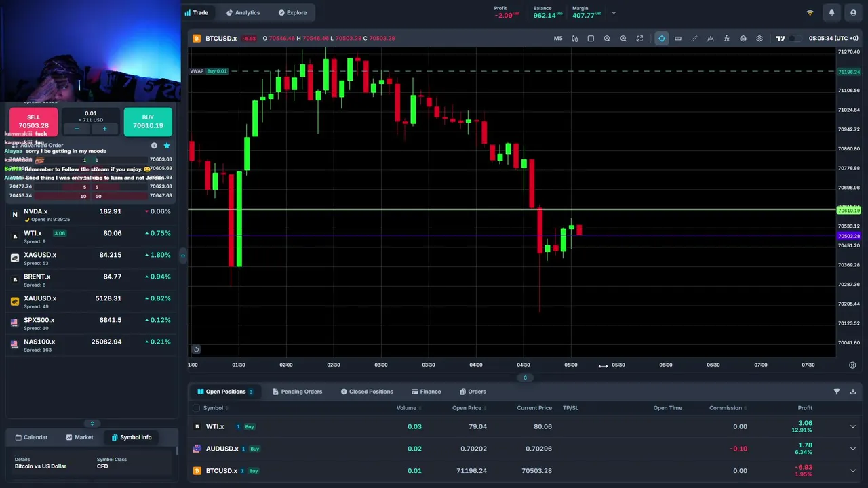Reset the chart view icon

coord(196,350)
